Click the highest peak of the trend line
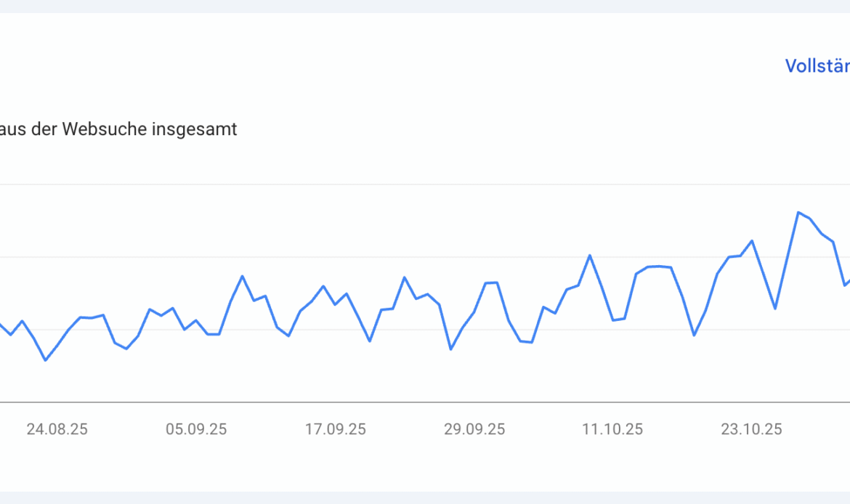Viewport: 850px width, 504px height. pyautogui.click(x=798, y=212)
